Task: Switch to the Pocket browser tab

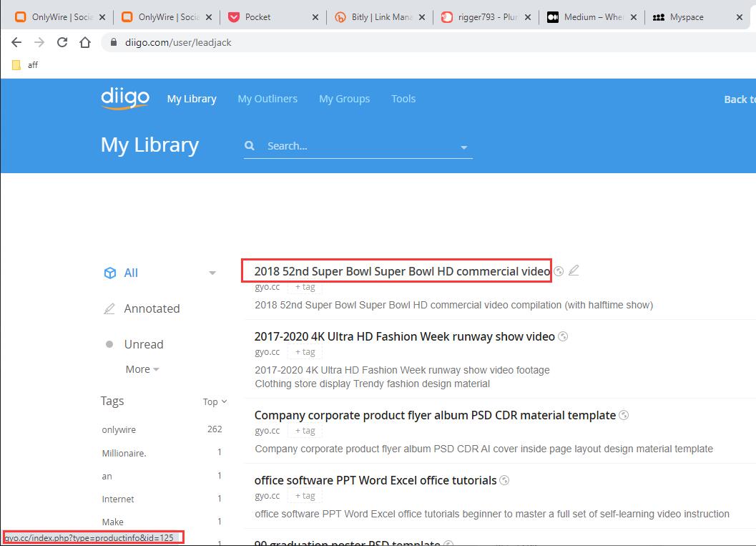Action: 272,17
